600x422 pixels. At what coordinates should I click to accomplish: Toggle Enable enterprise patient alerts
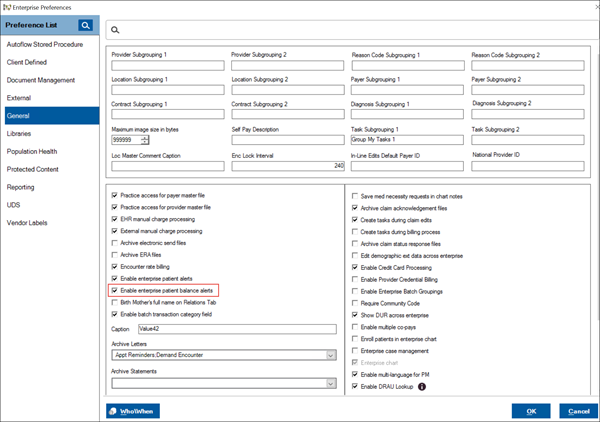tap(114, 279)
